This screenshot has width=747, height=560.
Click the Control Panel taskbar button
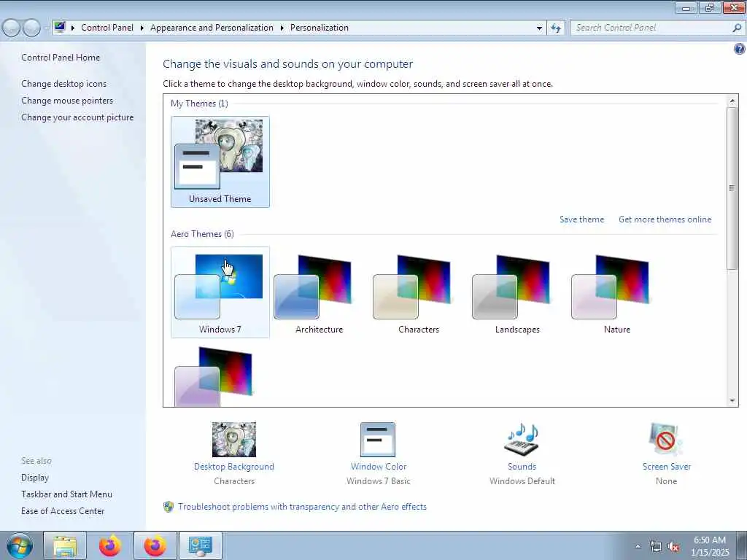[200, 545]
